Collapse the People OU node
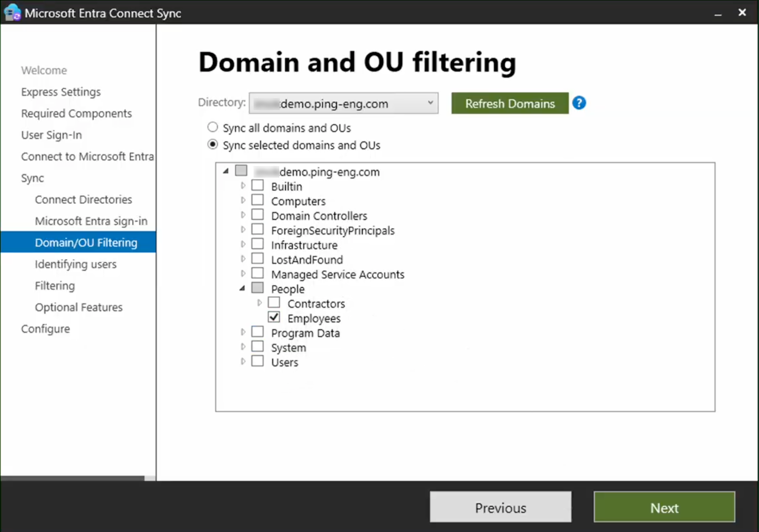This screenshot has height=532, width=759. (242, 288)
